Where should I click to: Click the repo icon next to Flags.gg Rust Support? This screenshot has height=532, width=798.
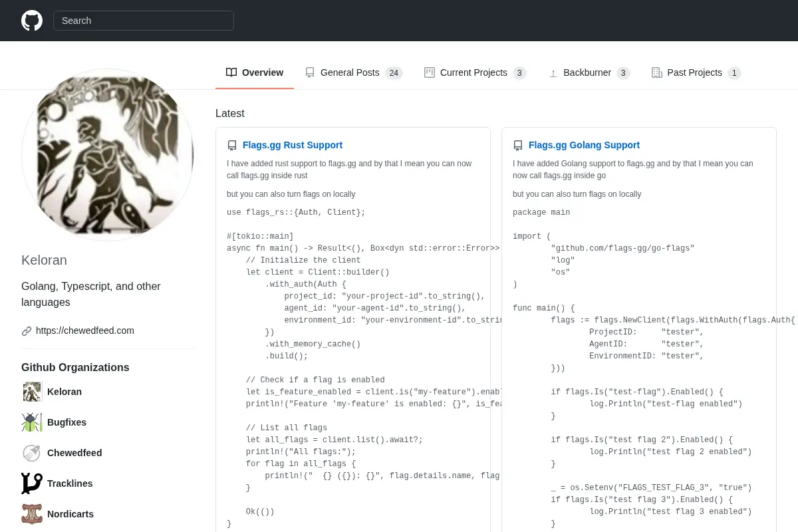click(x=232, y=146)
